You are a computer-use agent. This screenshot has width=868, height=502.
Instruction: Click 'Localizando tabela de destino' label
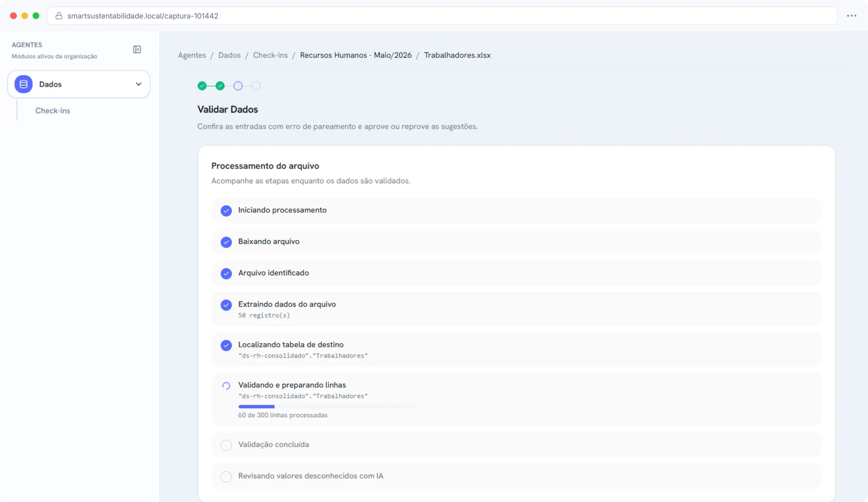coord(291,344)
